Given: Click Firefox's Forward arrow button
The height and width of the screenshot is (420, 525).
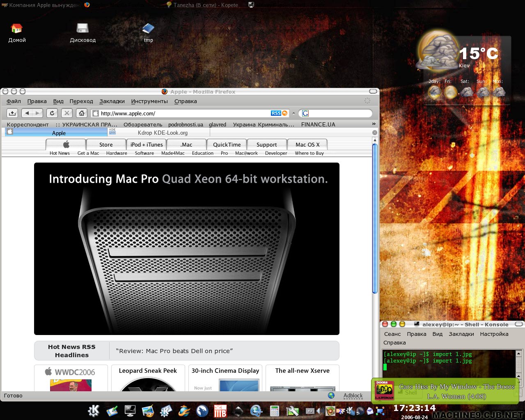Looking at the screenshot, I should point(37,113).
